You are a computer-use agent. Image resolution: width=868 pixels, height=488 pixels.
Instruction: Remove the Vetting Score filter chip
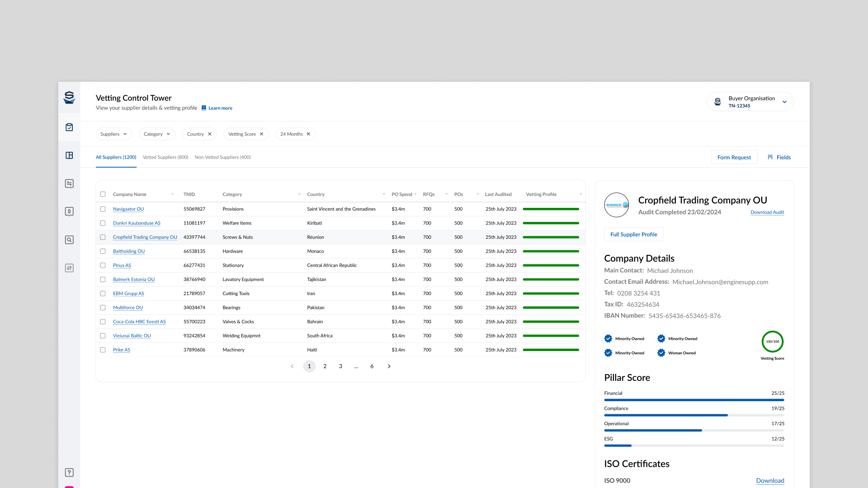coord(261,134)
